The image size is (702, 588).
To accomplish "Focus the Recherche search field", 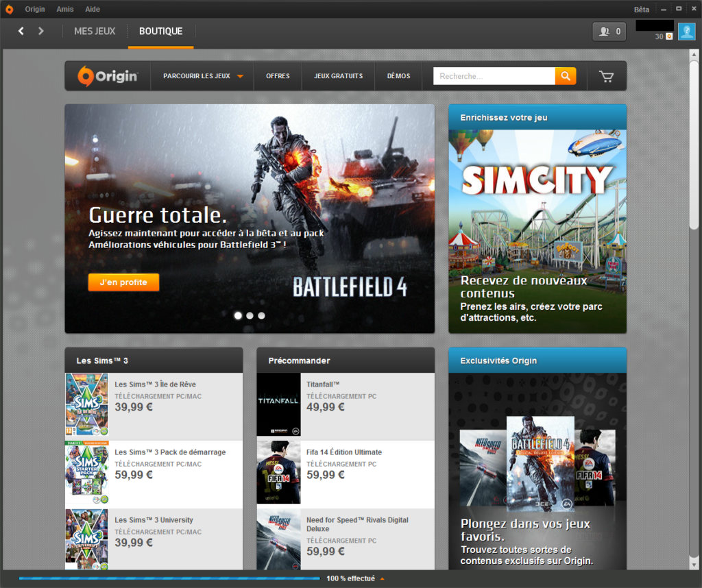I will pos(494,76).
